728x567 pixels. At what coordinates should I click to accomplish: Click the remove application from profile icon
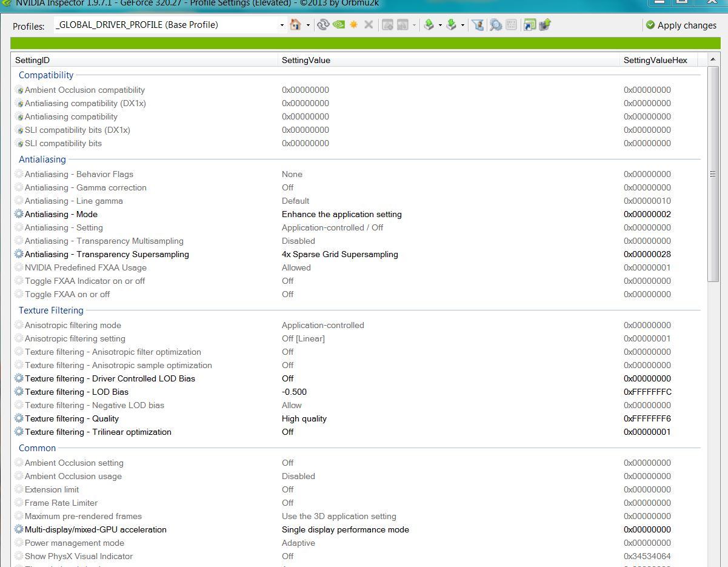pyautogui.click(x=402, y=25)
